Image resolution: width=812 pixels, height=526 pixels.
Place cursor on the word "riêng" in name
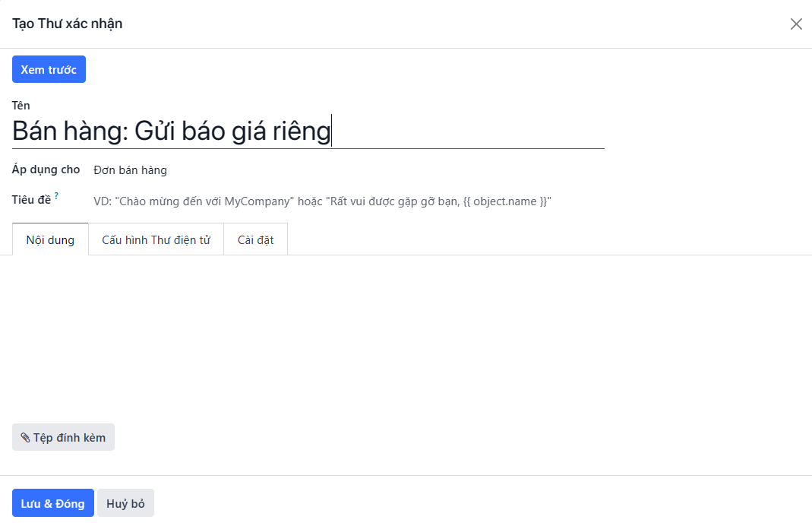coord(301,131)
